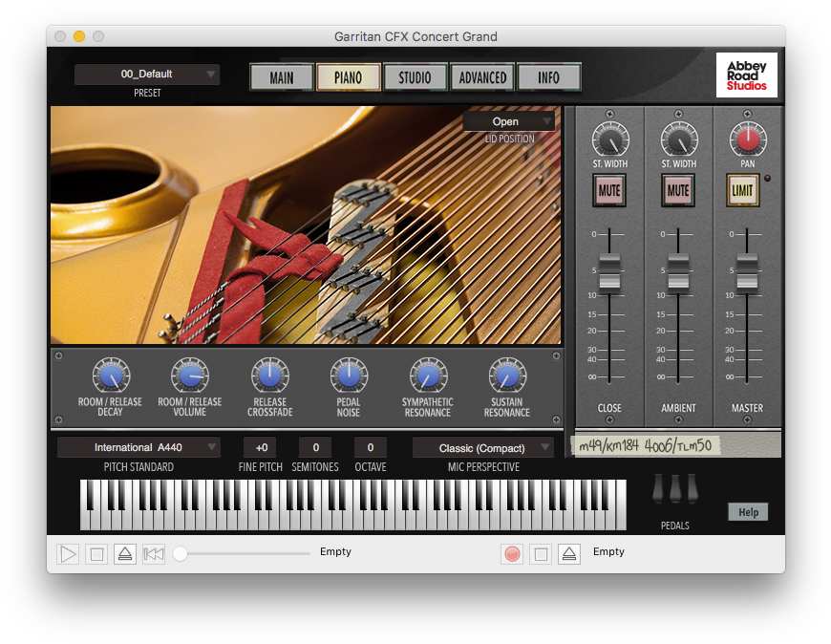Toggle the master Limit button
Screen dimensions: 831x644
(742, 190)
